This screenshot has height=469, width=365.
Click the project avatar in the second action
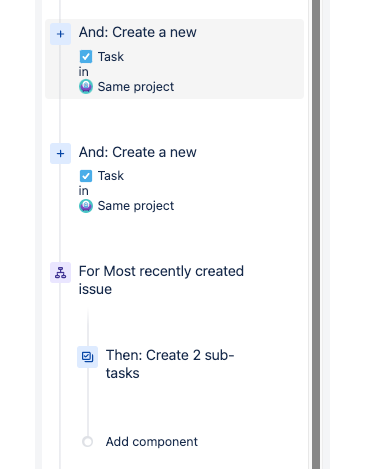pyautogui.click(x=86, y=206)
